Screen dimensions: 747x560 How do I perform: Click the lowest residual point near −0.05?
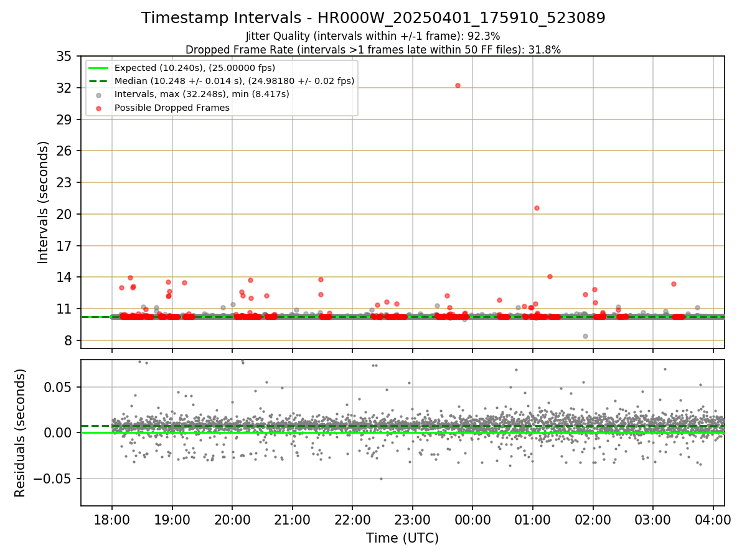(x=381, y=478)
